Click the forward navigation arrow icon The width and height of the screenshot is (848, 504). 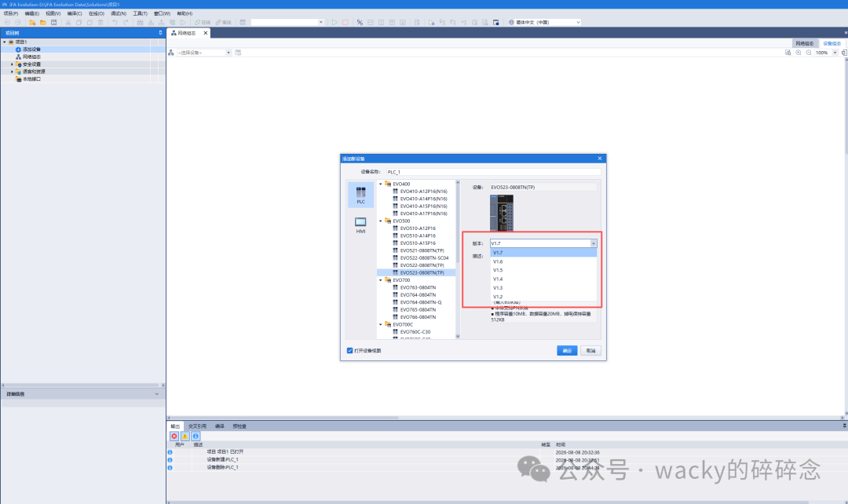[18, 22]
